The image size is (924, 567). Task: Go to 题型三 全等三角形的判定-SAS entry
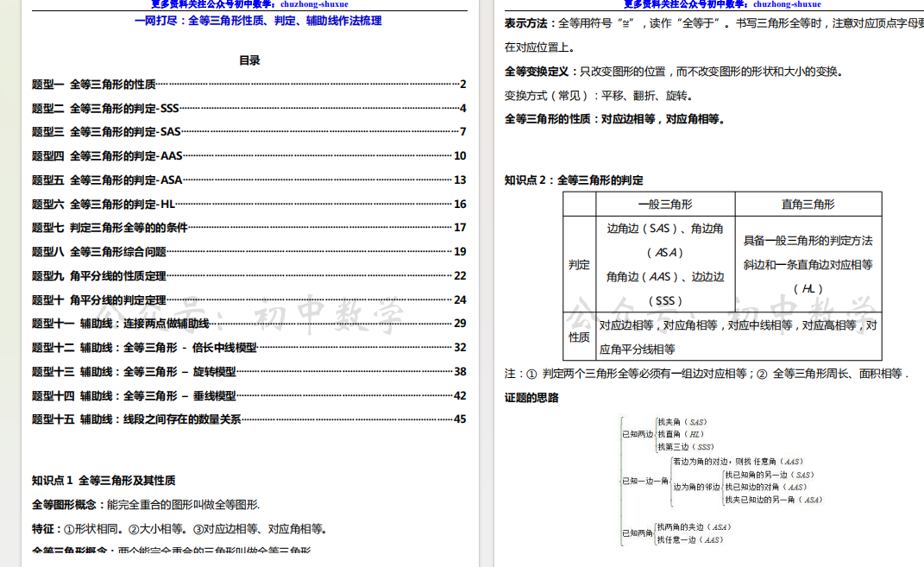tap(248, 132)
